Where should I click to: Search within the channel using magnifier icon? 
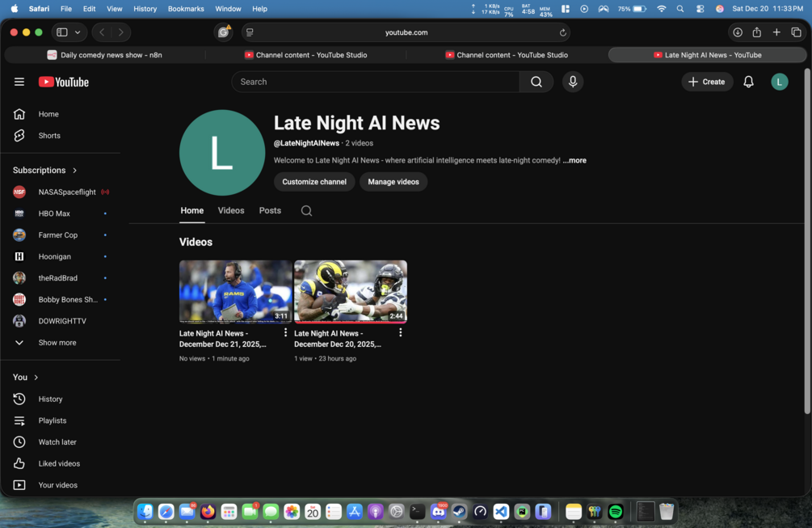[x=306, y=210]
